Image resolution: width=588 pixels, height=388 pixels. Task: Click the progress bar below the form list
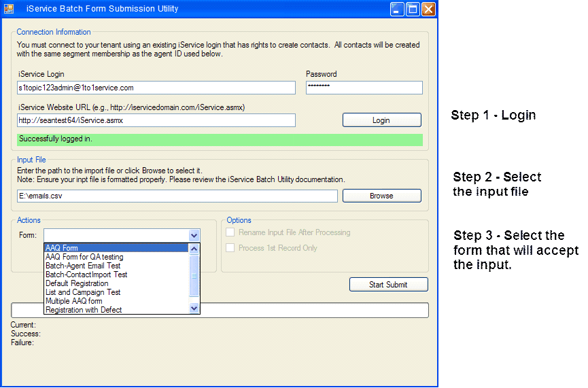point(220,311)
